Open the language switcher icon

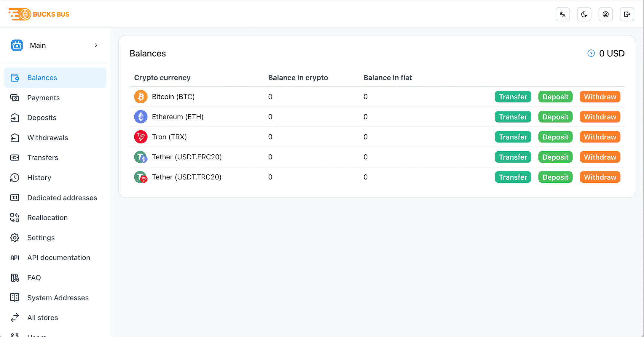tap(562, 14)
